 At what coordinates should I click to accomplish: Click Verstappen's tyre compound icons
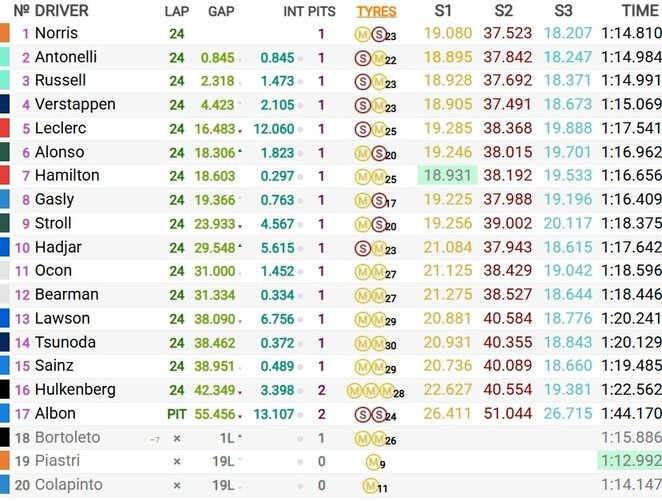(x=370, y=105)
